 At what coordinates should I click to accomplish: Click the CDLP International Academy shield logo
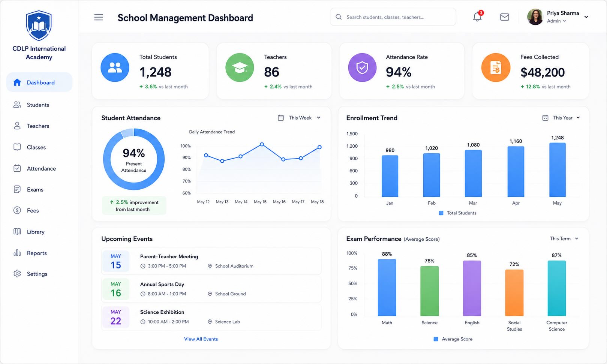click(39, 25)
